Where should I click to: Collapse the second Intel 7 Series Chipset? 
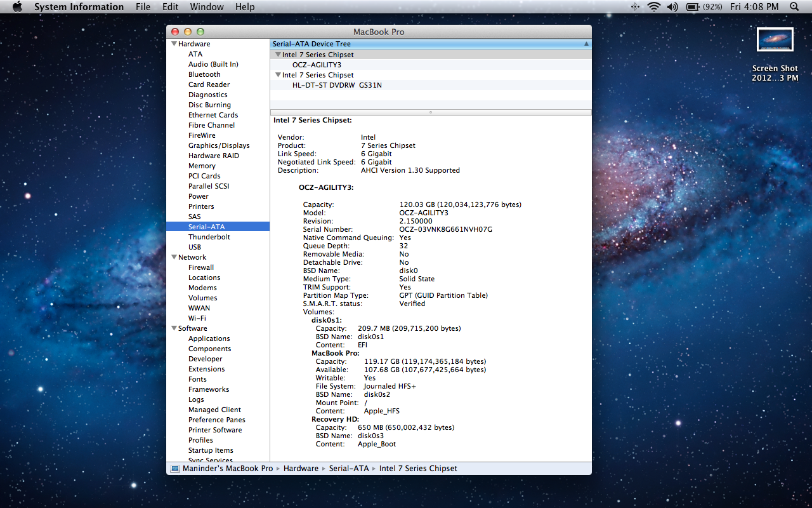coord(278,75)
